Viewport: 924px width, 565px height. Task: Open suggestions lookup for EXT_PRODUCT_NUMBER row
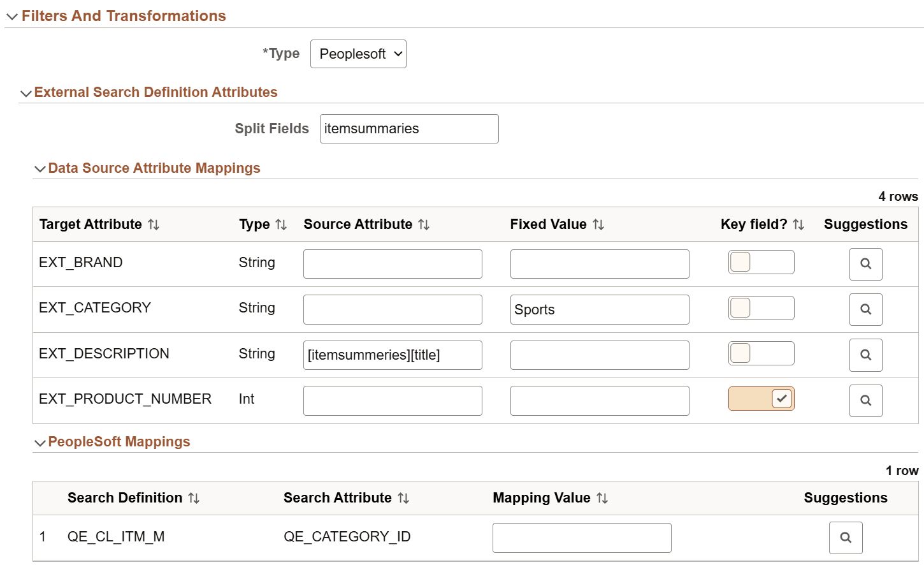(865, 400)
